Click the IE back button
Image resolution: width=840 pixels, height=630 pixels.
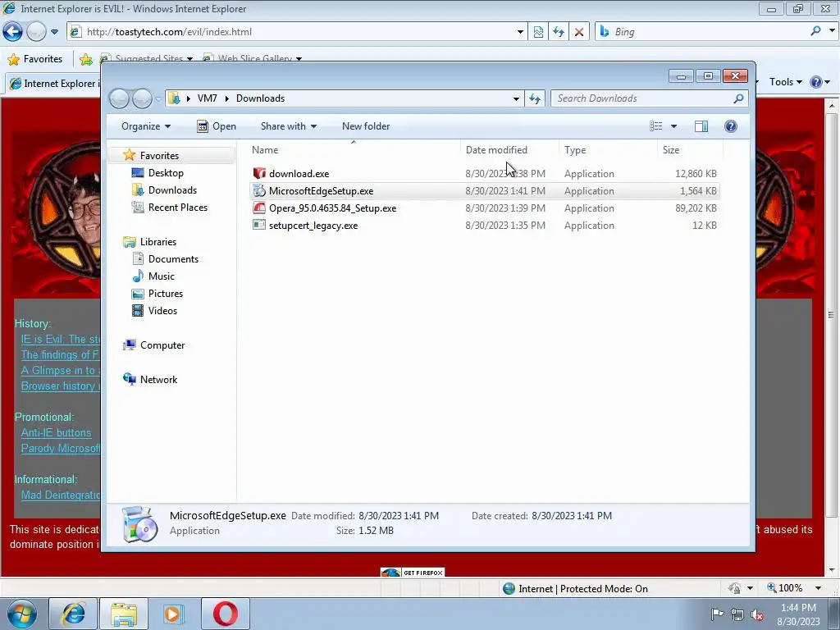[x=13, y=32]
